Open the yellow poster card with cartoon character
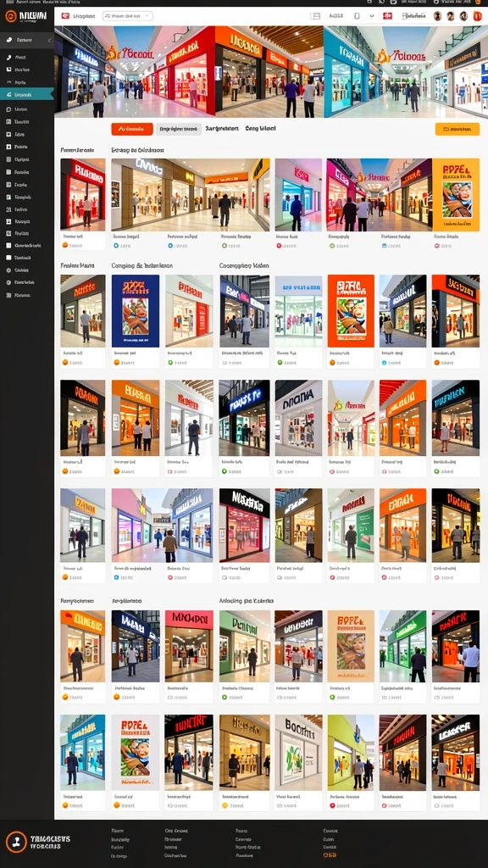Screen dimensions: 488x868 pyautogui.click(x=455, y=195)
